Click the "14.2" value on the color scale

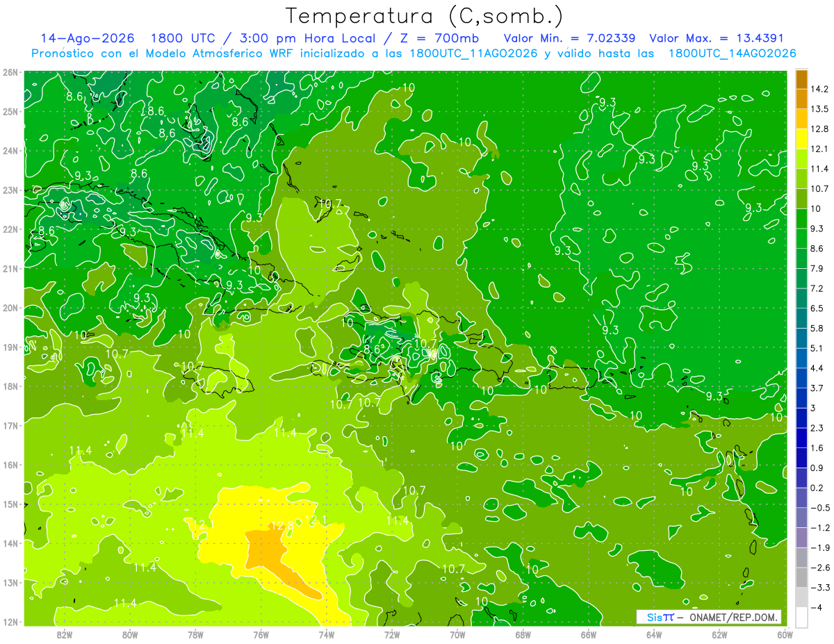pos(819,89)
